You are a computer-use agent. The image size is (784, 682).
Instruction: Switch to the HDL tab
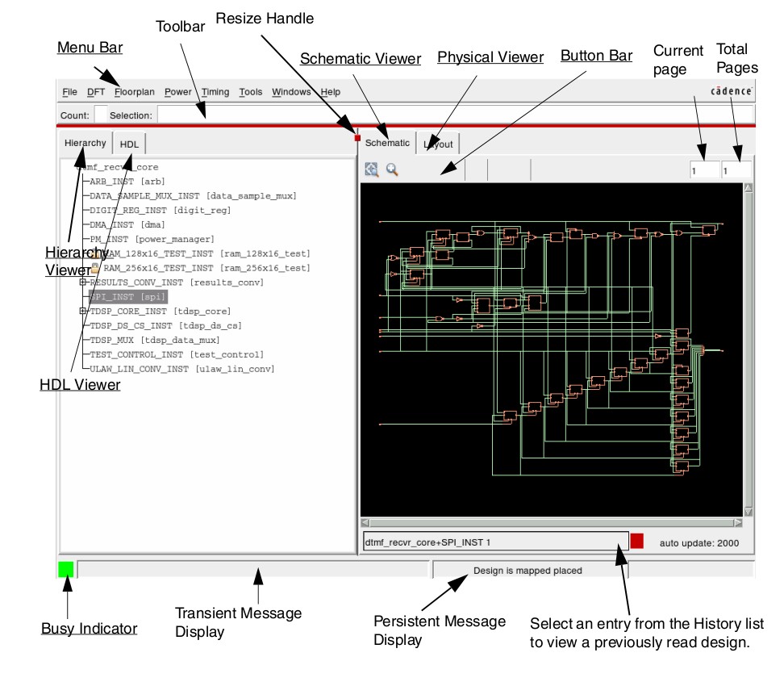(x=129, y=144)
